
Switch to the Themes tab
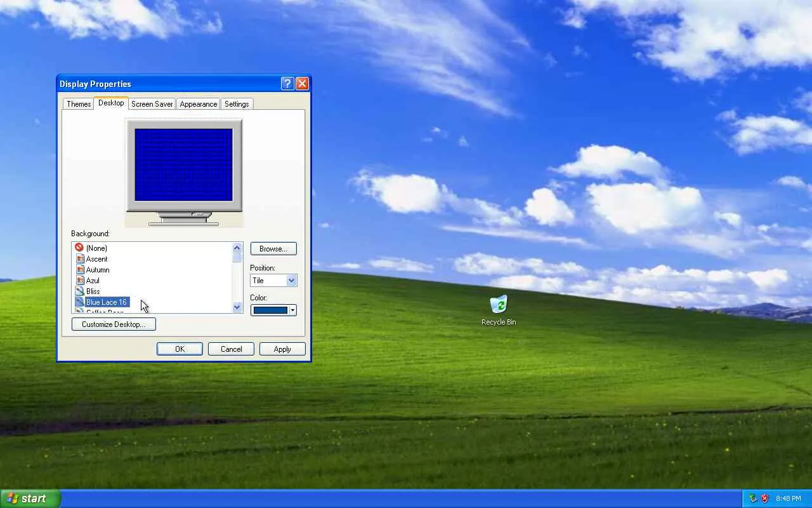[x=79, y=104]
